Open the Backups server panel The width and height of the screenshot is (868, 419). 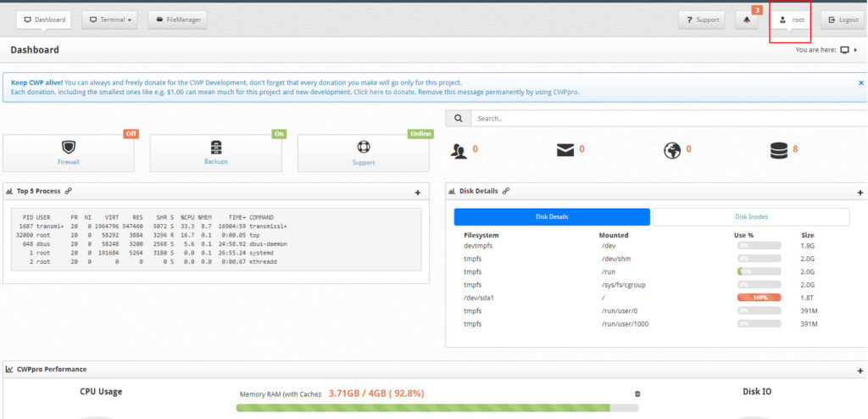[215, 153]
